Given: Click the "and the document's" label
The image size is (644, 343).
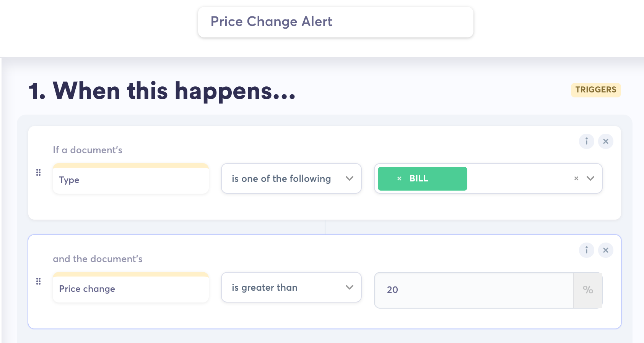Looking at the screenshot, I should 98,259.
